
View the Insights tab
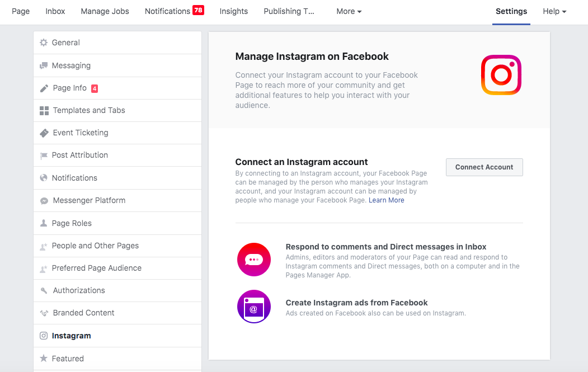pyautogui.click(x=234, y=12)
